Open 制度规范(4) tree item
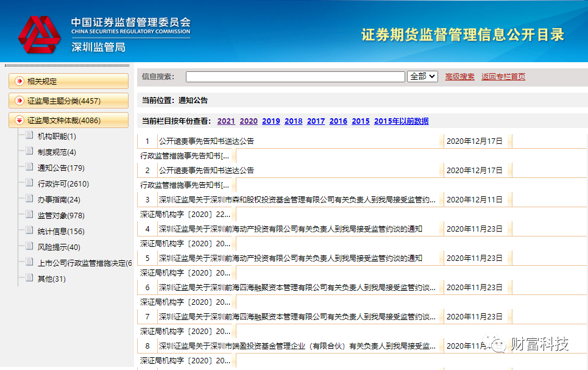This screenshot has height=370, width=588. click(x=57, y=152)
